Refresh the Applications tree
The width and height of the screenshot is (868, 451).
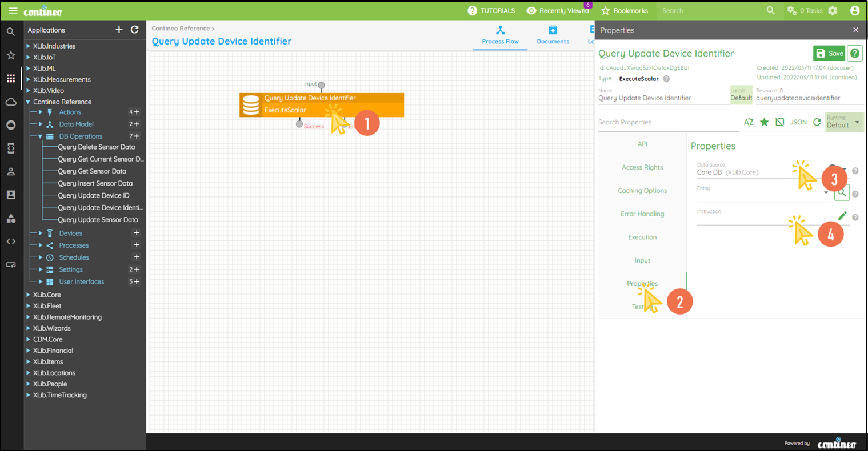click(135, 30)
